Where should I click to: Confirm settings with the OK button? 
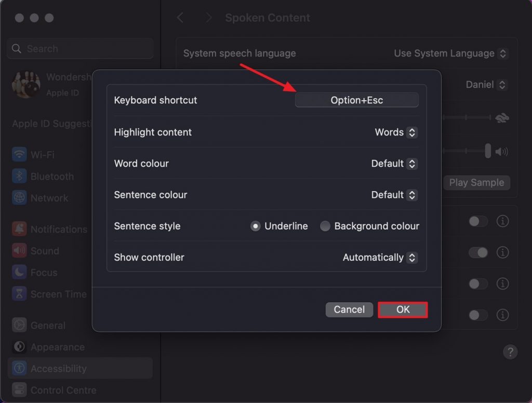tap(403, 310)
